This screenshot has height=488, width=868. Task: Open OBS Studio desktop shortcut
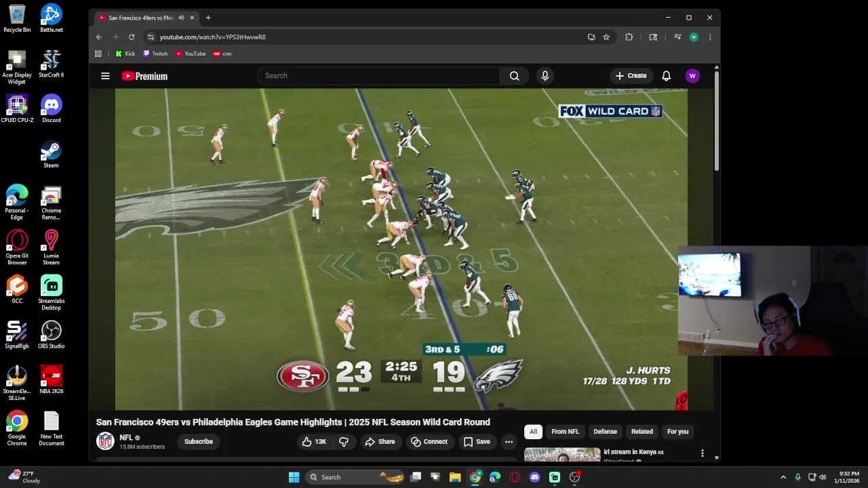pos(51,334)
